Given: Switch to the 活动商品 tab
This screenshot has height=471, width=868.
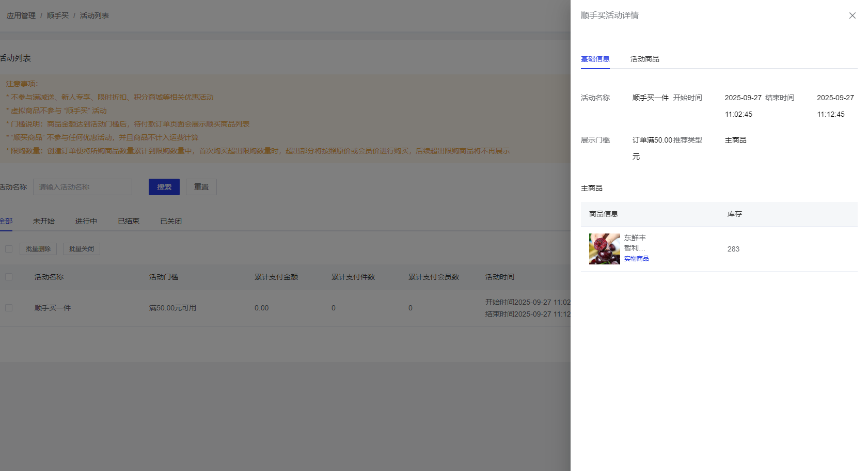Looking at the screenshot, I should [x=644, y=59].
